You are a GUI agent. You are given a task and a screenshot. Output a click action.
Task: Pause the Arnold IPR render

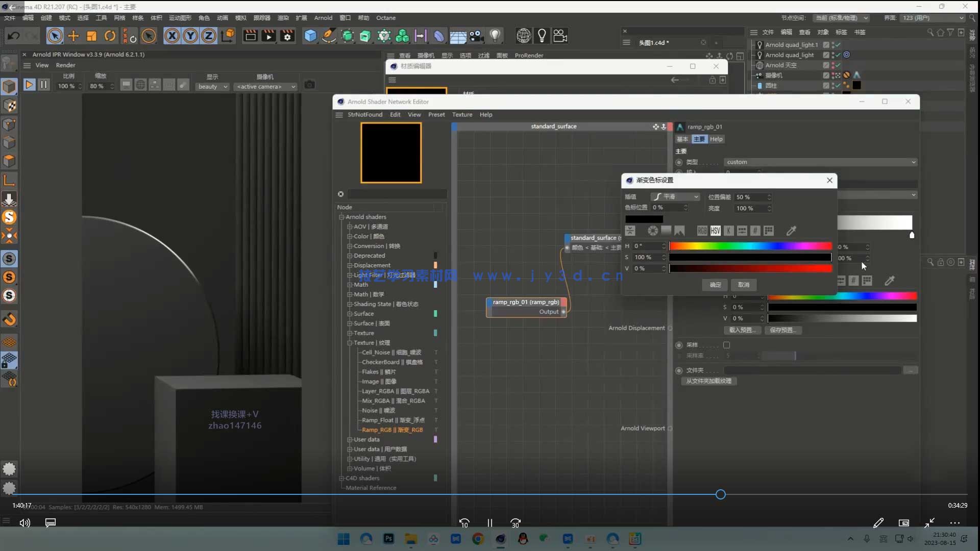pos(44,85)
